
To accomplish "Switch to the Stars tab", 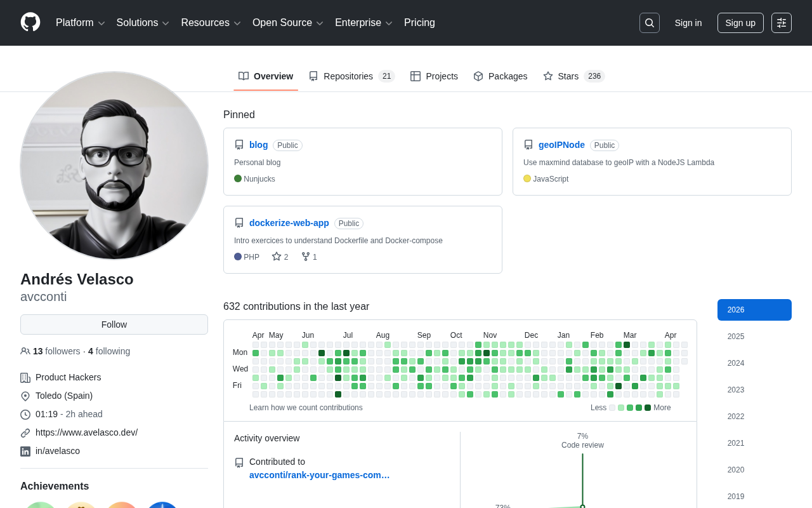I will (574, 76).
